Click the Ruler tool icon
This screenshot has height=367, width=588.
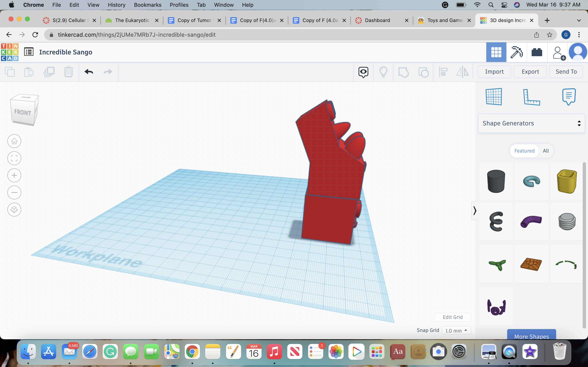coord(531,96)
